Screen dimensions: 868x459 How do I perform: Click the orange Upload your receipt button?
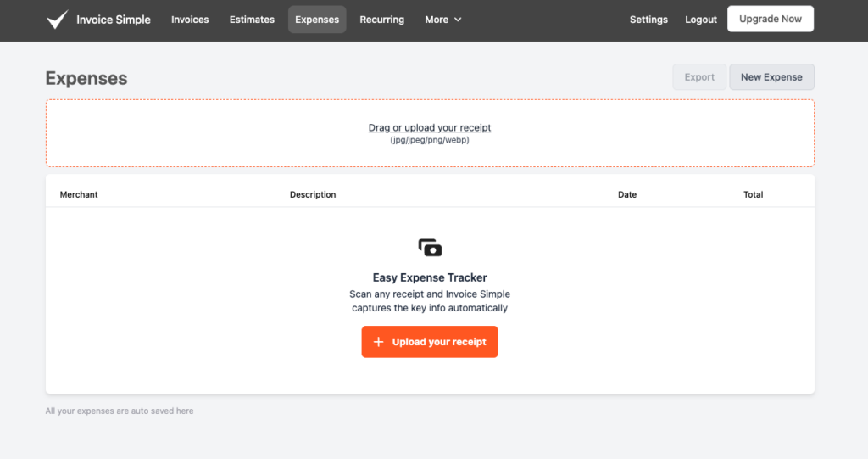point(430,342)
